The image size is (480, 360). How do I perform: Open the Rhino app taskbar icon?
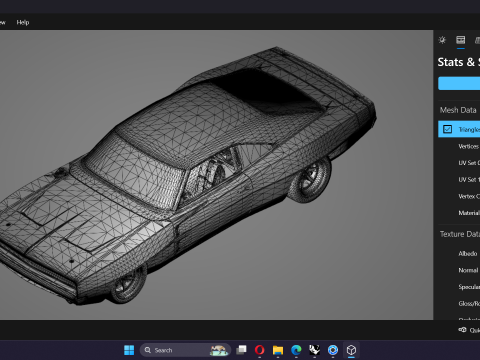pyautogui.click(x=314, y=350)
